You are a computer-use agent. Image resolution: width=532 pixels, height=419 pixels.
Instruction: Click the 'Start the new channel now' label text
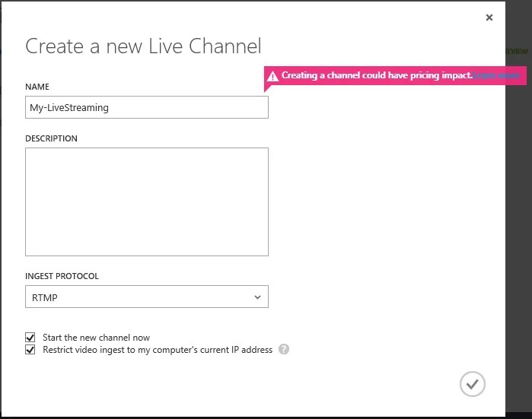point(96,338)
